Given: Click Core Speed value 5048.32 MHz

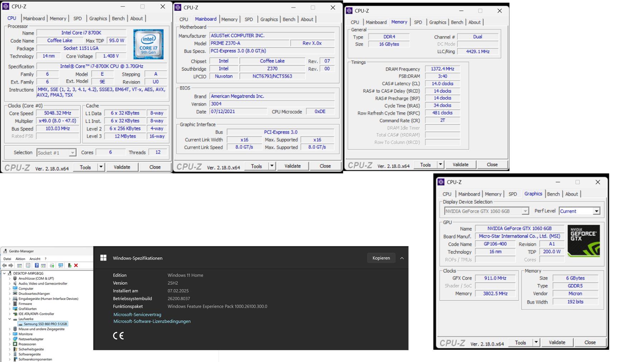Looking at the screenshot, I should pyautogui.click(x=58, y=113).
